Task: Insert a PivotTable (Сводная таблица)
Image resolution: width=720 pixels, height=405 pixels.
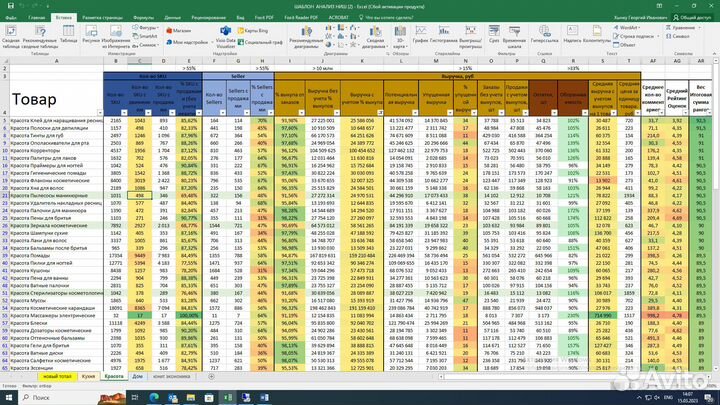Action: (13, 36)
